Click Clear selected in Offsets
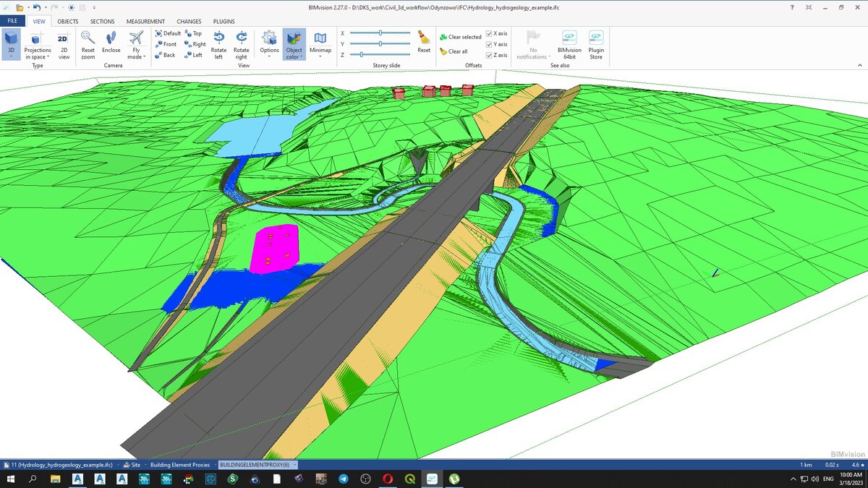The height and width of the screenshot is (488, 868). (461, 37)
